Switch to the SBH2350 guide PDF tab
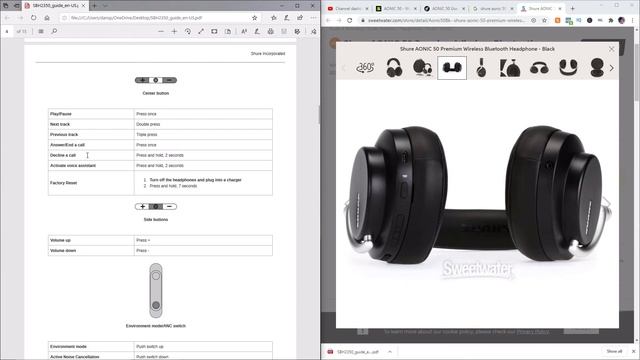The height and width of the screenshot is (360, 640). tap(54, 6)
